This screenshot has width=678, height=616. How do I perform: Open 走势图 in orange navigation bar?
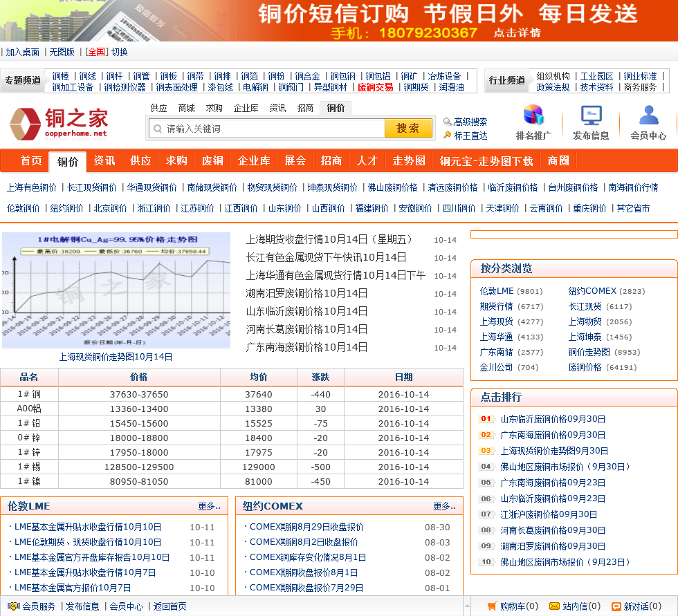click(x=408, y=160)
